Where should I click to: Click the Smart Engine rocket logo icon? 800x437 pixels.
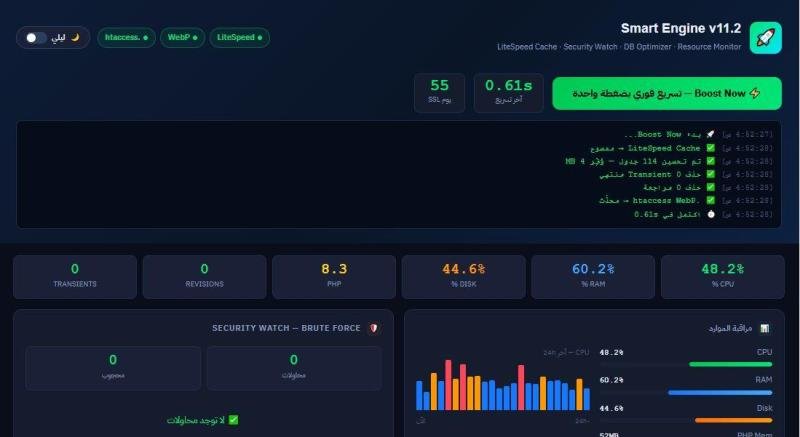[765, 37]
